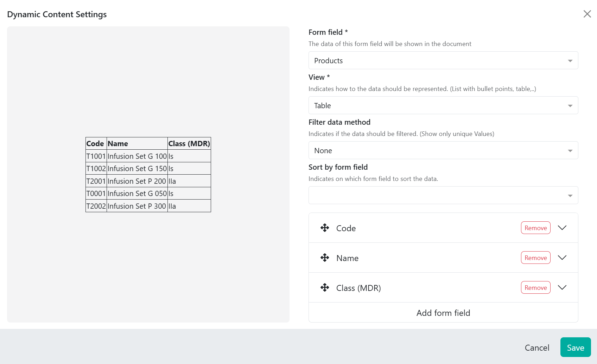Image resolution: width=597 pixels, height=364 pixels.
Task: Click the move handle icon for Code
Action: coord(325,228)
